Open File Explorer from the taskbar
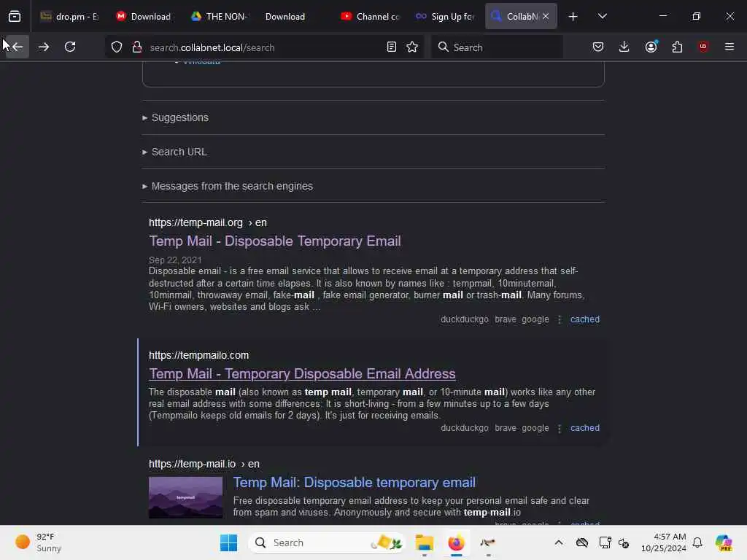The height and width of the screenshot is (560, 747). click(424, 542)
